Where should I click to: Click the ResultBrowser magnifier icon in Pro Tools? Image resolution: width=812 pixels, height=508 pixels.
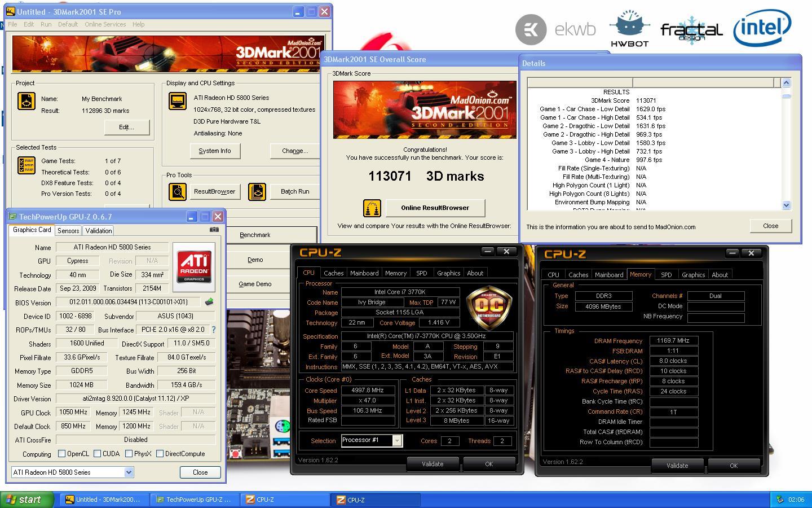[178, 192]
